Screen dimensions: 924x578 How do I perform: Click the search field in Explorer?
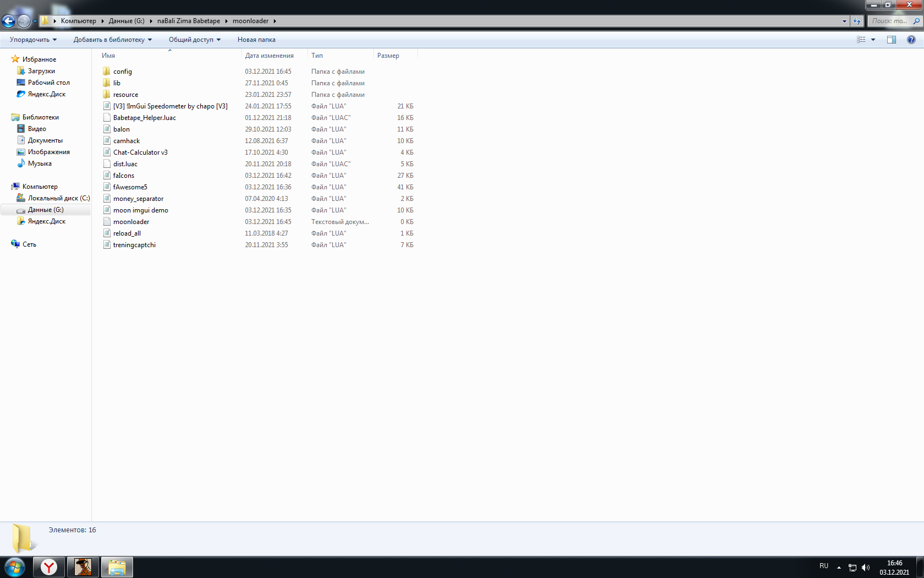[x=890, y=21]
